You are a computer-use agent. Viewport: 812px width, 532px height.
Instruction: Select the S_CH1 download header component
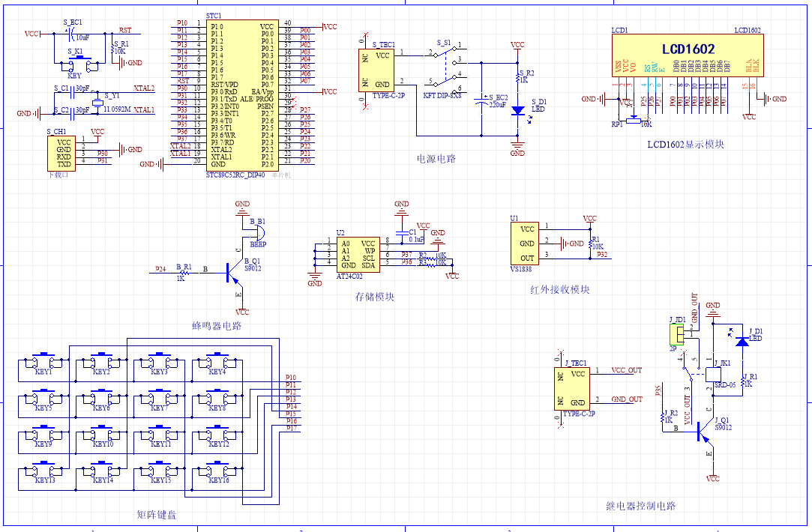61,153
